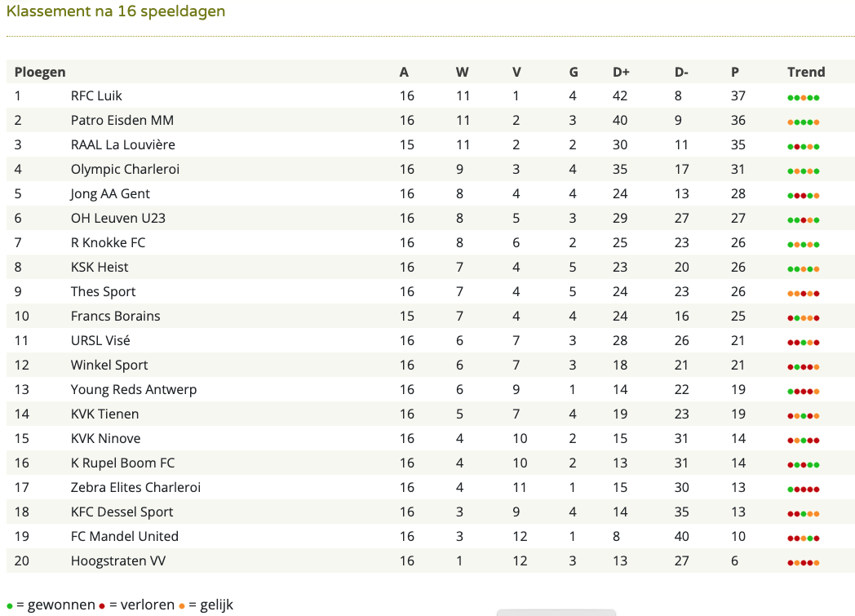Select the Ploegen column header
The width and height of the screenshot is (855, 616).
tap(40, 72)
